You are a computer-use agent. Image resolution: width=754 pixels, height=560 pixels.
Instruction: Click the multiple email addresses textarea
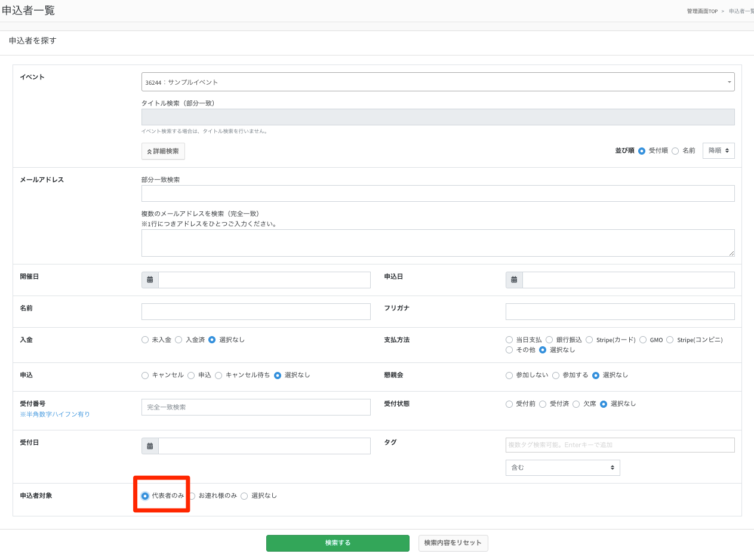pos(438,243)
